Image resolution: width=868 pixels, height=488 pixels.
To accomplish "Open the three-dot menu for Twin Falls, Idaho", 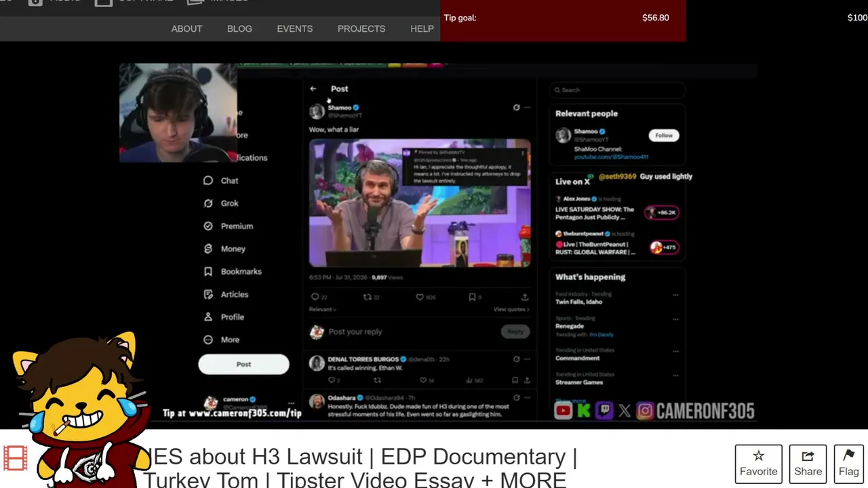I will click(x=675, y=295).
